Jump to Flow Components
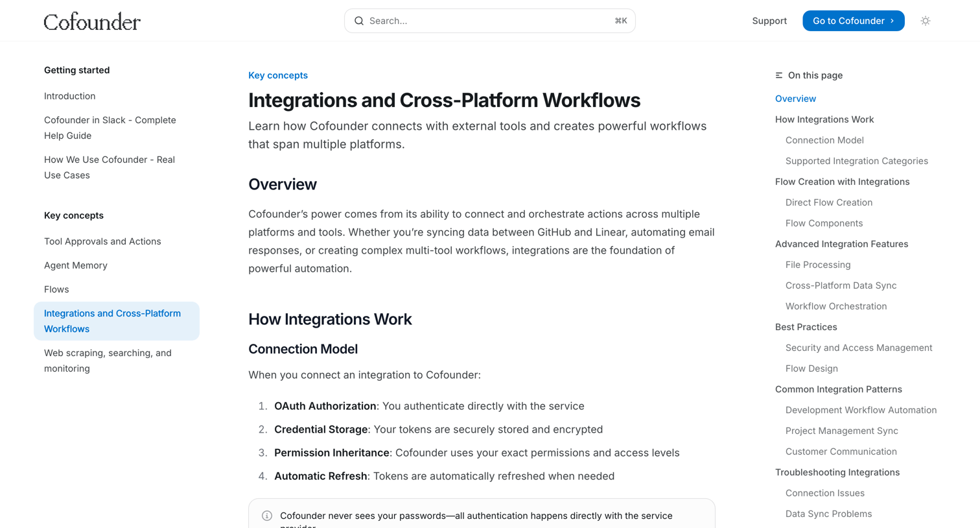Screen dimensions: 980x528 (824, 223)
